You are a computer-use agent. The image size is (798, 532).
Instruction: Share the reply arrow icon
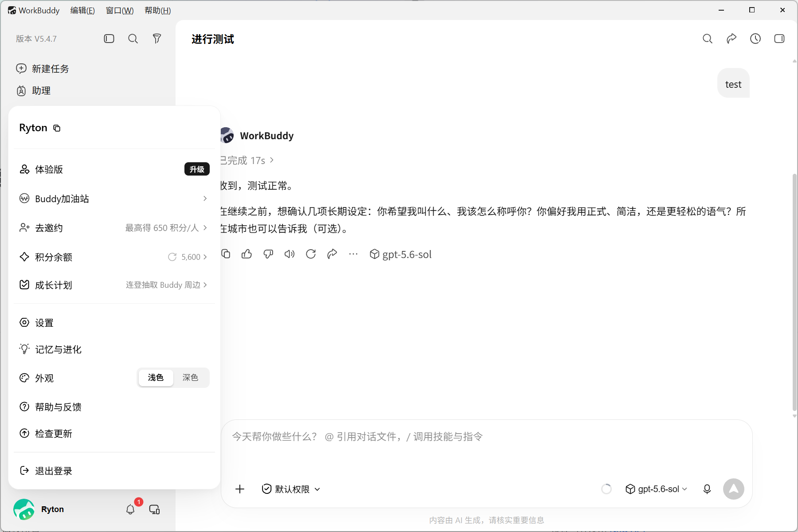tap(332, 254)
